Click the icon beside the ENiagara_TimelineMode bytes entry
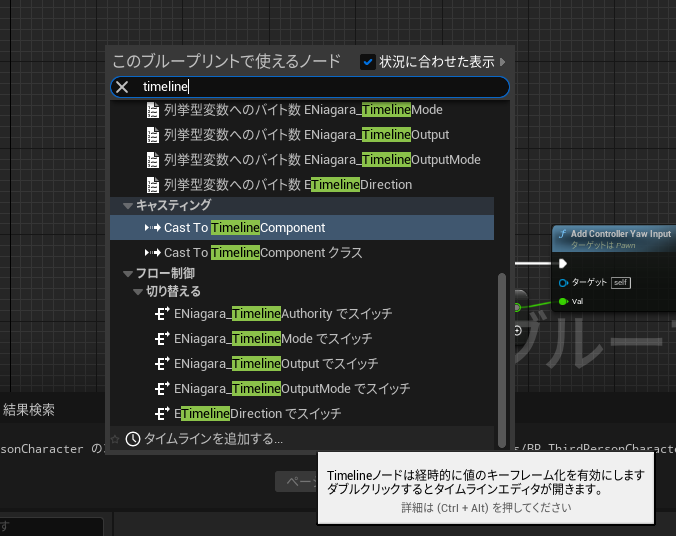 [153, 110]
